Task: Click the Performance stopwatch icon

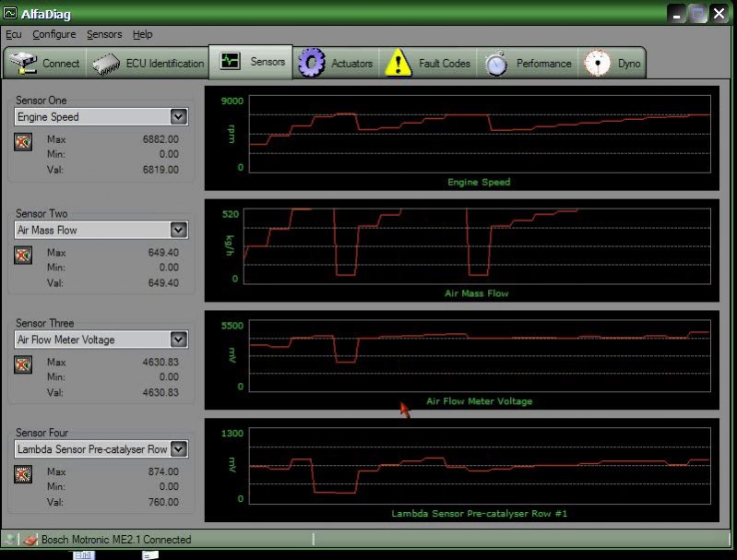Action: tap(497, 63)
